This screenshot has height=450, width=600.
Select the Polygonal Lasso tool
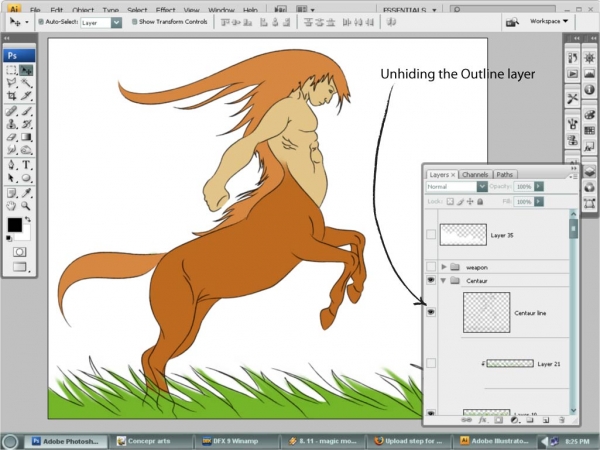click(11, 83)
